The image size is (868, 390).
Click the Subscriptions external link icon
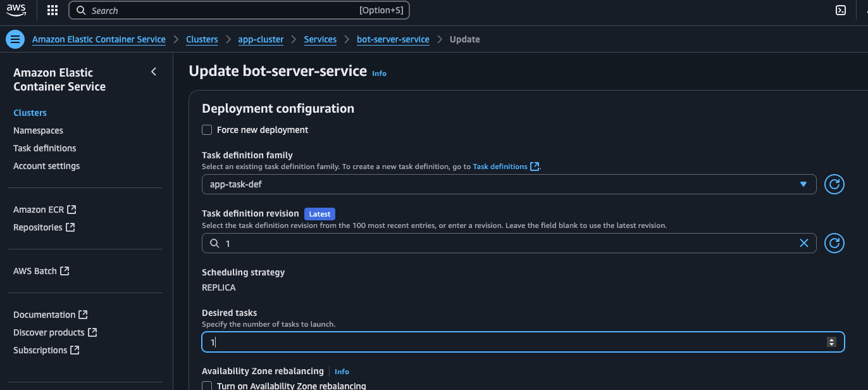pos(75,350)
